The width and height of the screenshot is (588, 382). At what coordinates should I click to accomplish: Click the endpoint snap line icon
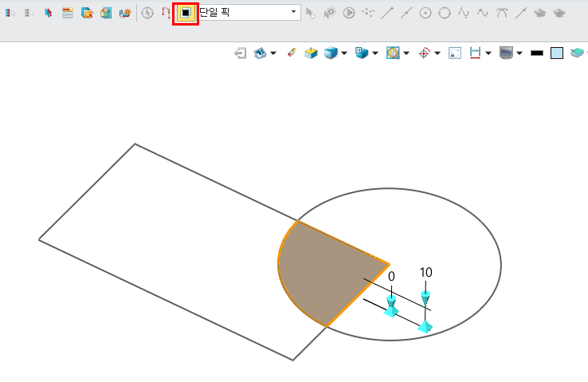coord(387,13)
